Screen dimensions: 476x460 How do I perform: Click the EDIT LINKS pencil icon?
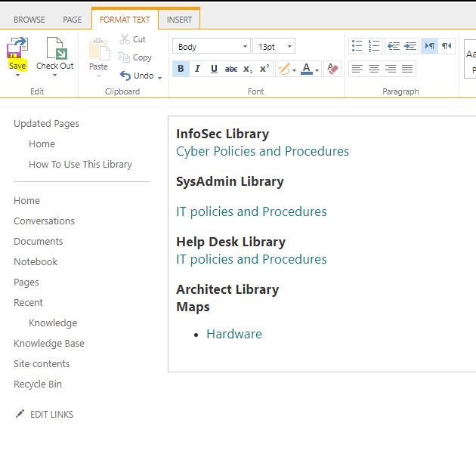click(x=20, y=414)
